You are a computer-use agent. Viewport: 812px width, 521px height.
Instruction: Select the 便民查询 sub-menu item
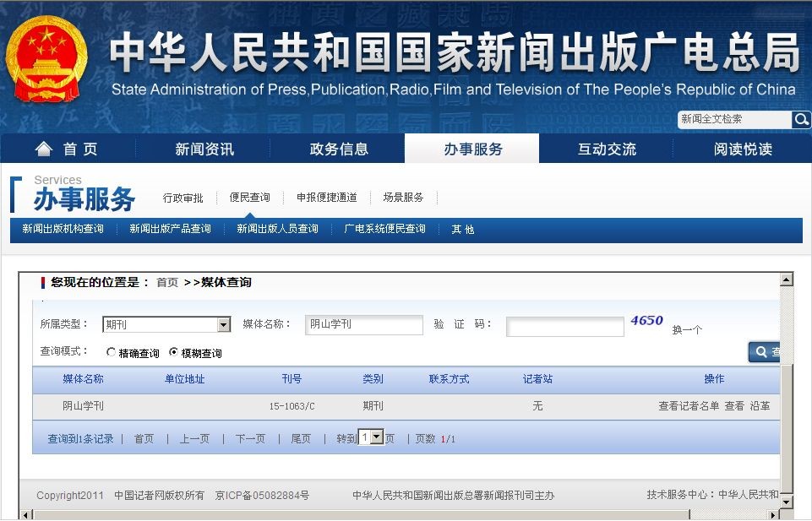pyautogui.click(x=249, y=197)
